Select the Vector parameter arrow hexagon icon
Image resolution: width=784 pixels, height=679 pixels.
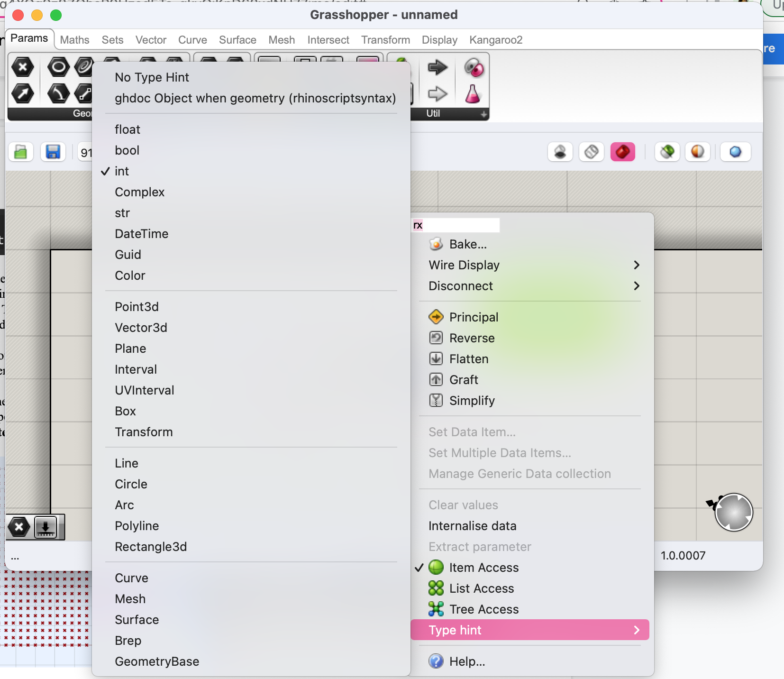pyautogui.click(x=22, y=93)
